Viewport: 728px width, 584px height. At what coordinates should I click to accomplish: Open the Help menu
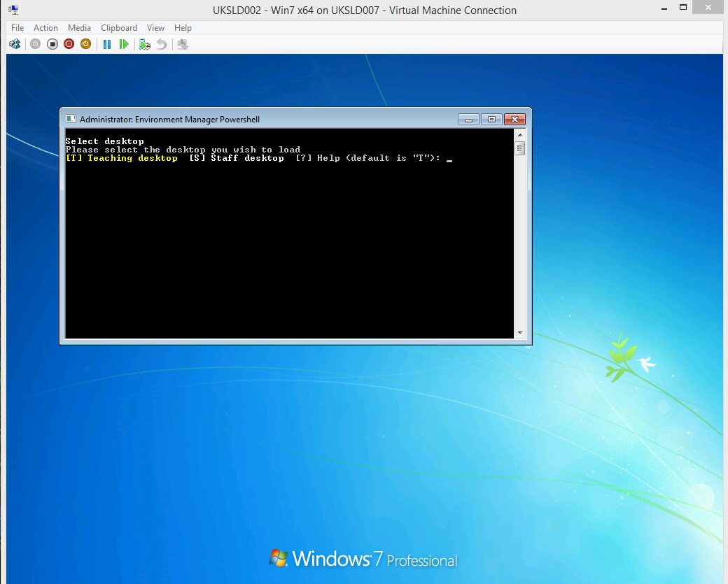(183, 28)
